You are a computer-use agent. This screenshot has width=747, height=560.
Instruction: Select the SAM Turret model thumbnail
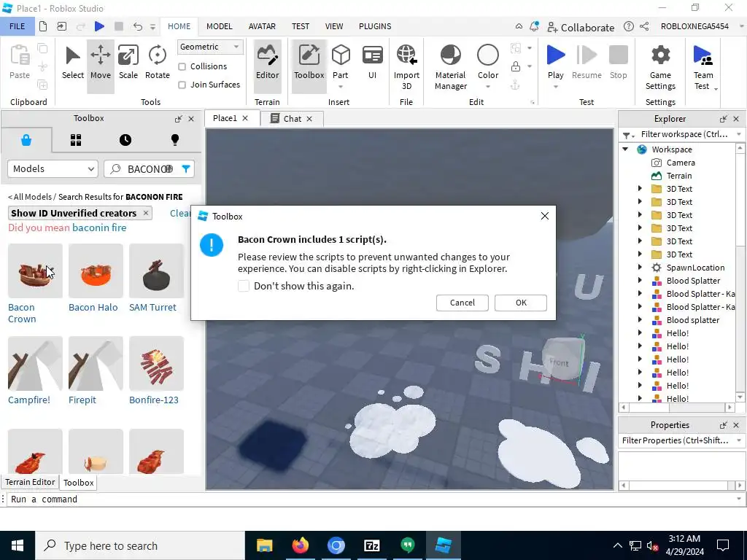click(x=156, y=271)
